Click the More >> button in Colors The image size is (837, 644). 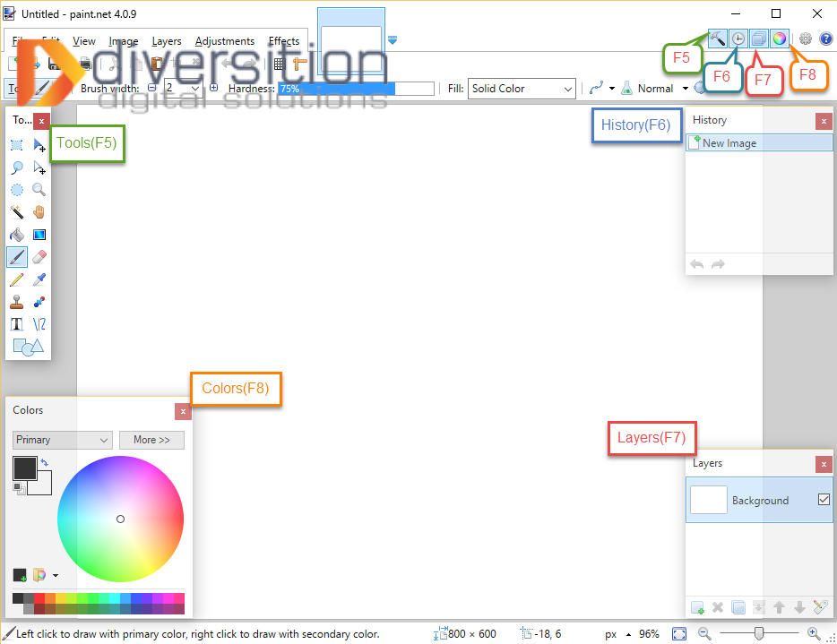[151, 440]
